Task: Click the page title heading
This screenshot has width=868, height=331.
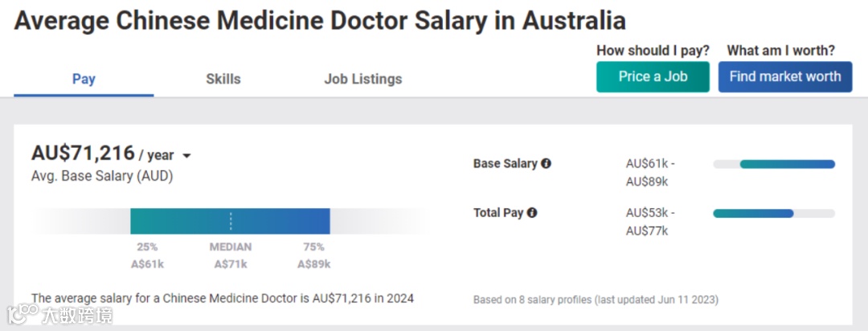Action: click(320, 20)
